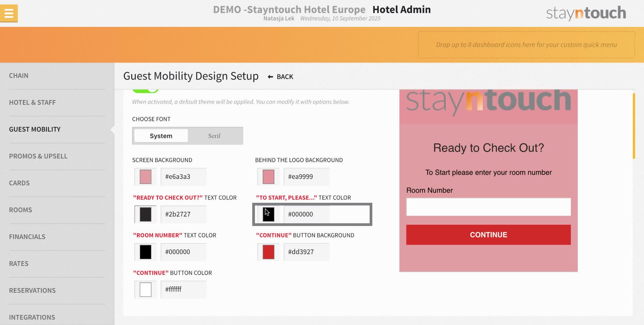Edit the #e6a3a3 hex field
644x325 pixels.
click(183, 177)
